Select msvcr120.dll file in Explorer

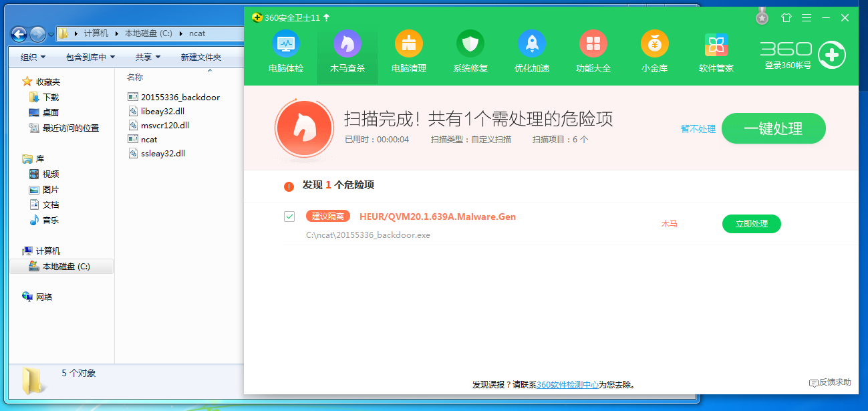coord(158,125)
